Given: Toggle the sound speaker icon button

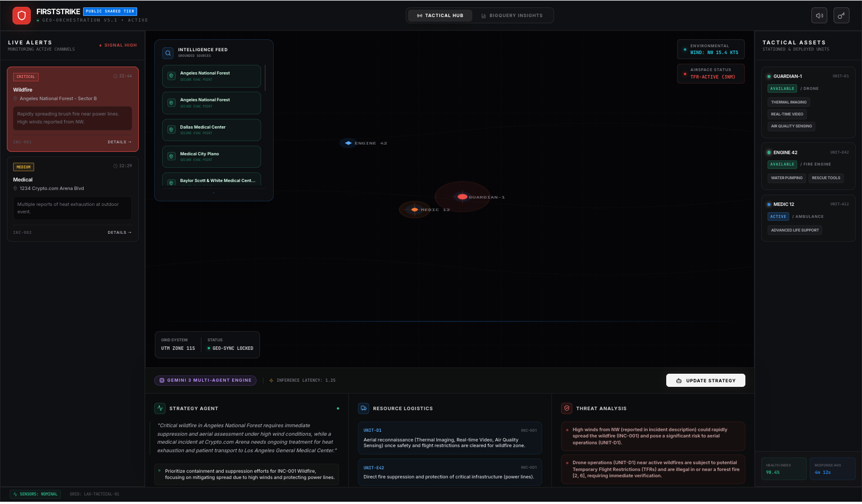Looking at the screenshot, I should 819,15.
